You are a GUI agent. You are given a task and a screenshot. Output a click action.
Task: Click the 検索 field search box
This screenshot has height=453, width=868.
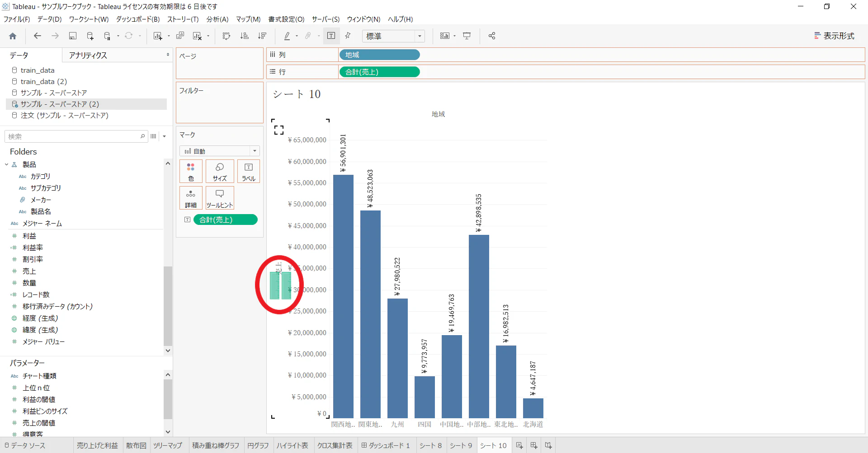(x=76, y=136)
